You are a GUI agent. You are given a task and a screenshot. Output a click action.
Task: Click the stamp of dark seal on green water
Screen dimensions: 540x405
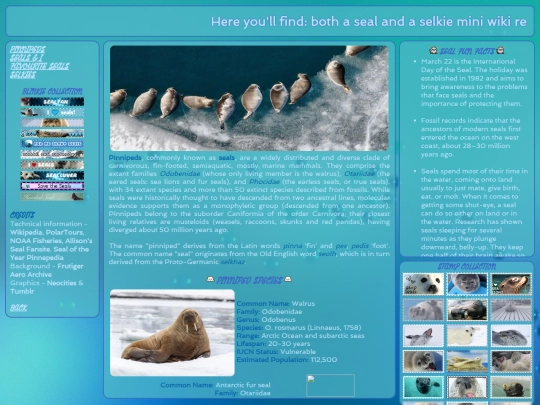point(511,387)
